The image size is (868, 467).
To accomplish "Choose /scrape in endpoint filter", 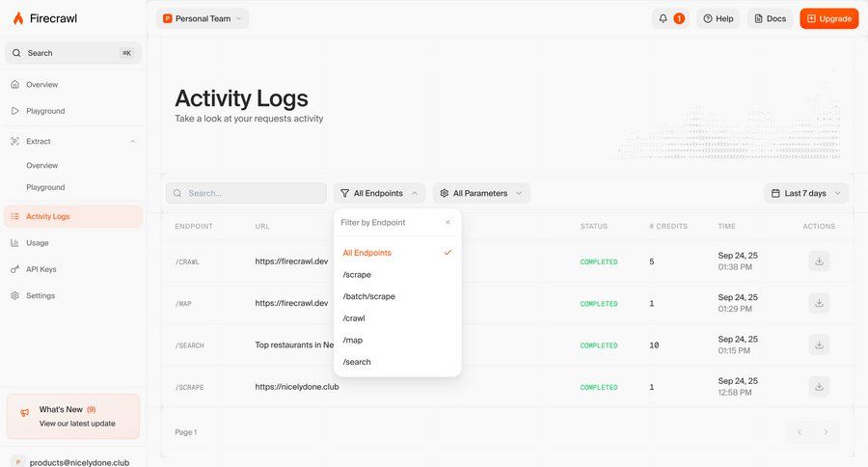I will [357, 275].
